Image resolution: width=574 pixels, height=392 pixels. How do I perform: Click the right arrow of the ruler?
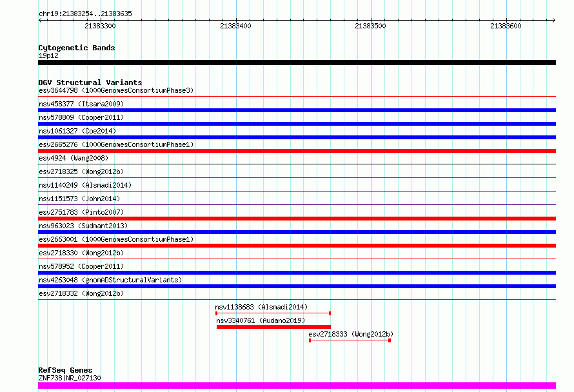(554, 20)
